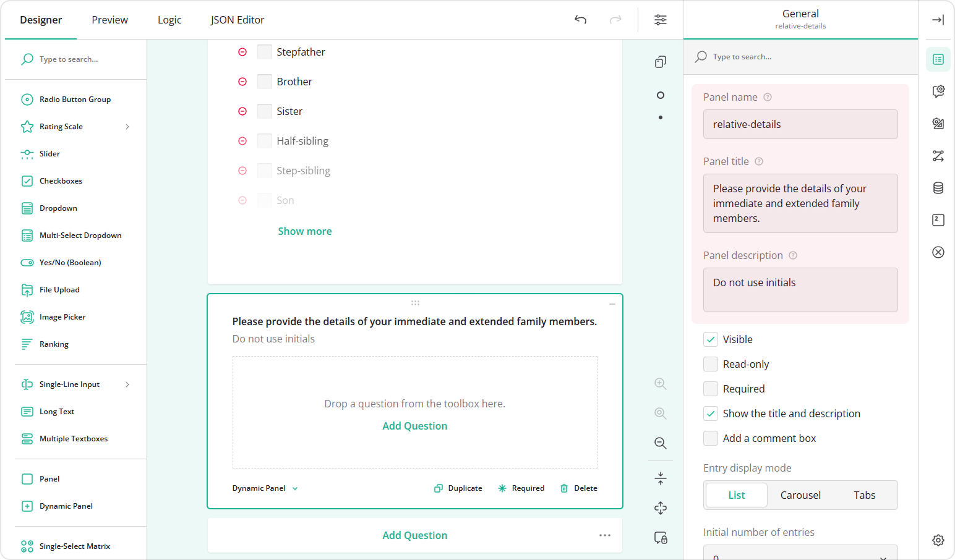Screen dimensions: 955x560
Task: Click the duplicate page icon beside the canvas
Action: (x=660, y=62)
